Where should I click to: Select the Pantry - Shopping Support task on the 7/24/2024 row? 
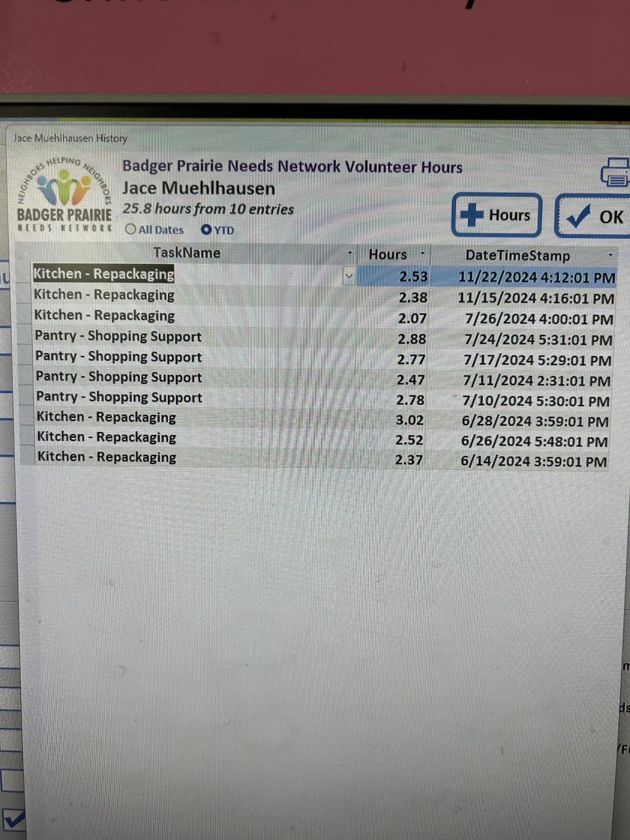pos(118,336)
